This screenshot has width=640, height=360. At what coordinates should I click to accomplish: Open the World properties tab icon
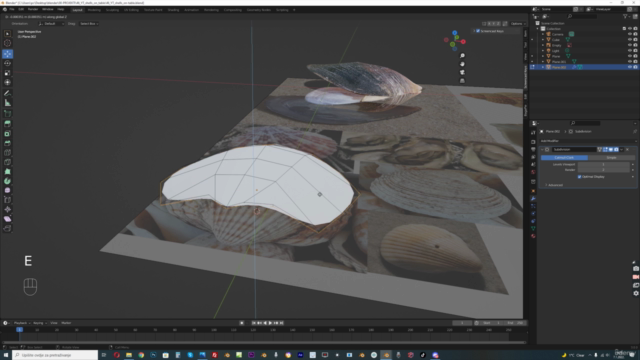(533, 172)
